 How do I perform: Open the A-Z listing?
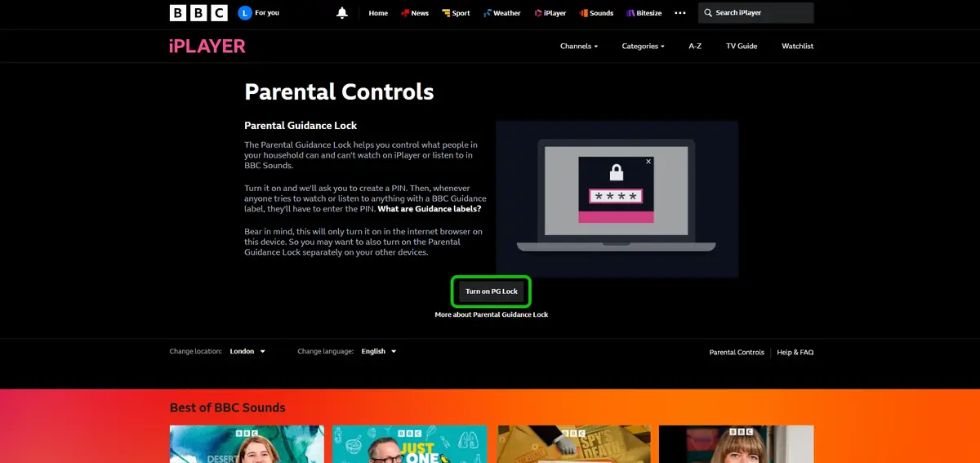tap(695, 47)
